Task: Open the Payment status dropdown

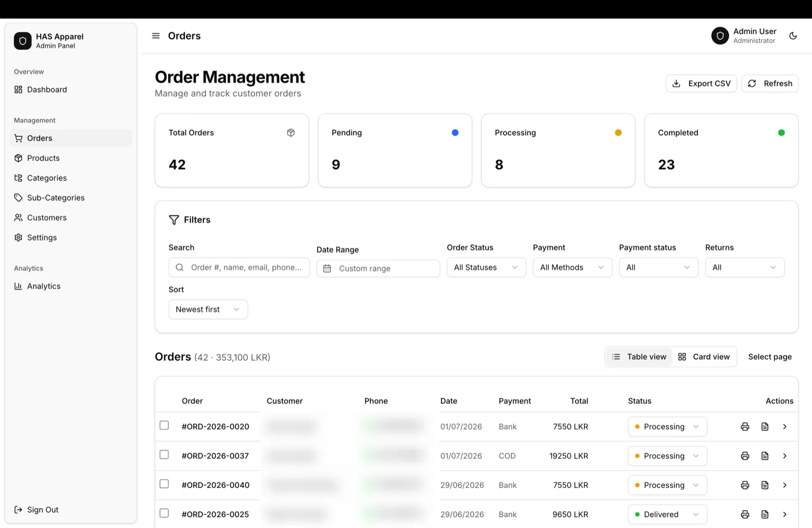Action: [659, 268]
